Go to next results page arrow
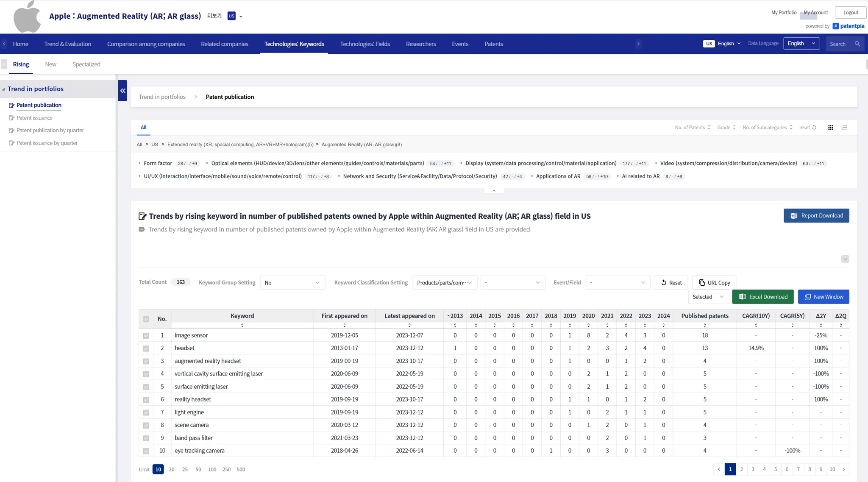The width and height of the screenshot is (868, 482). (x=844, y=469)
